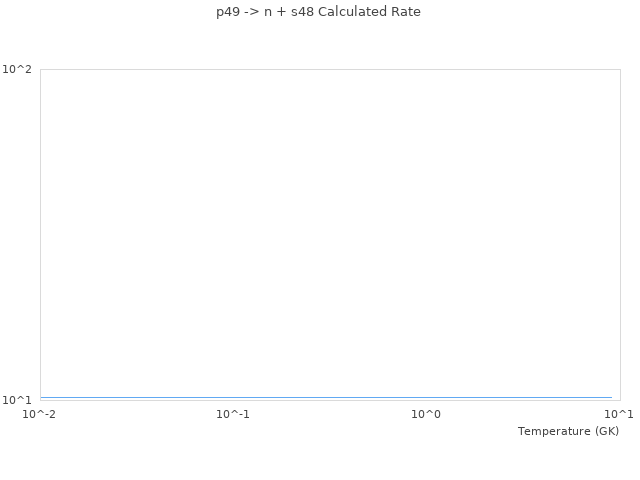Click the 10^-2 x-axis tick label

[40, 414]
